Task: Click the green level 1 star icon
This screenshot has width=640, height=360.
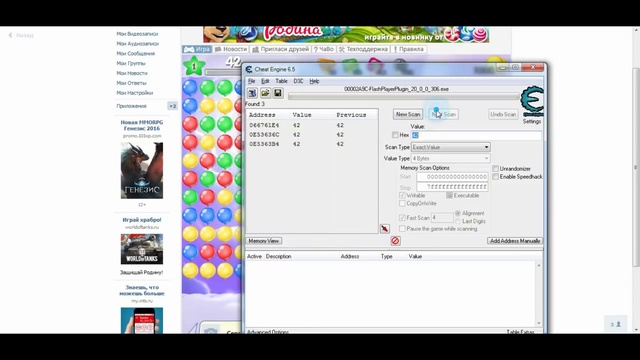Action: tap(193, 66)
